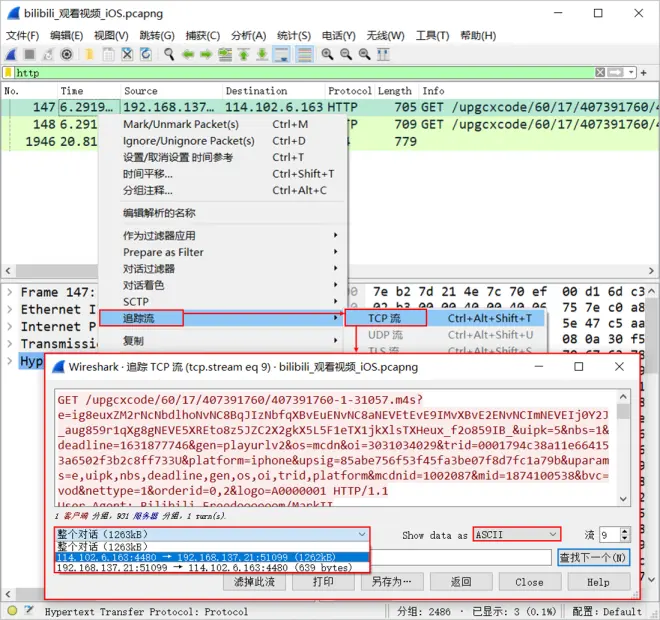660x620 pixels.
Task: Start capture with the shark fin icon
Action: point(11,54)
